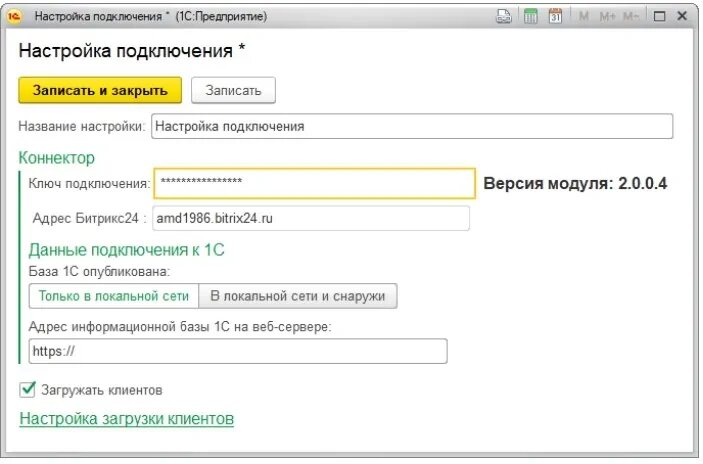
Task: Click the База 1С опубликована label
Action: [x=99, y=271]
